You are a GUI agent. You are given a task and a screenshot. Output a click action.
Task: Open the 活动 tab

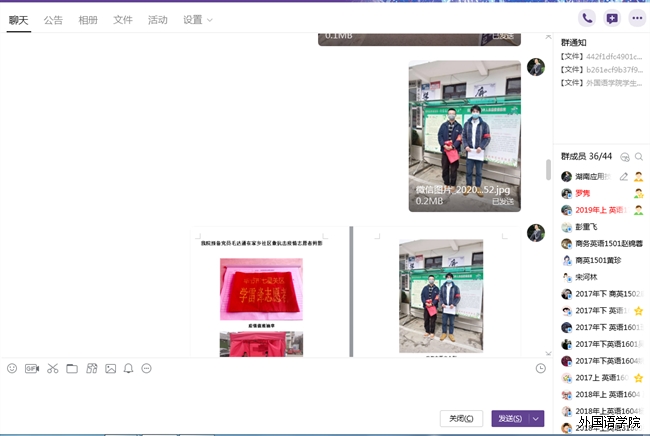(x=158, y=20)
